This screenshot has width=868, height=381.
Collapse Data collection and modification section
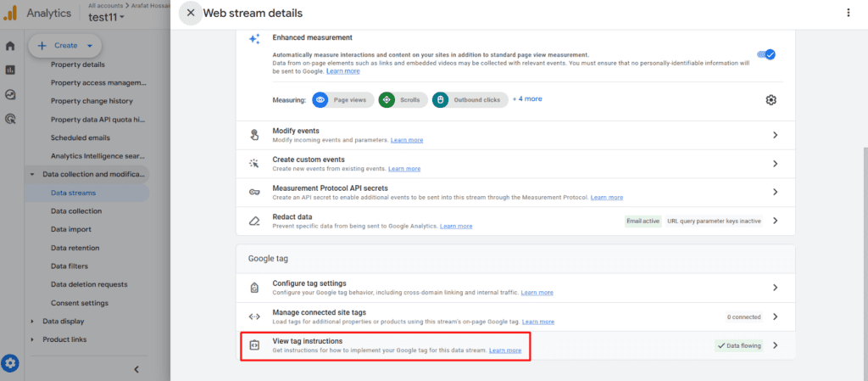click(x=31, y=175)
